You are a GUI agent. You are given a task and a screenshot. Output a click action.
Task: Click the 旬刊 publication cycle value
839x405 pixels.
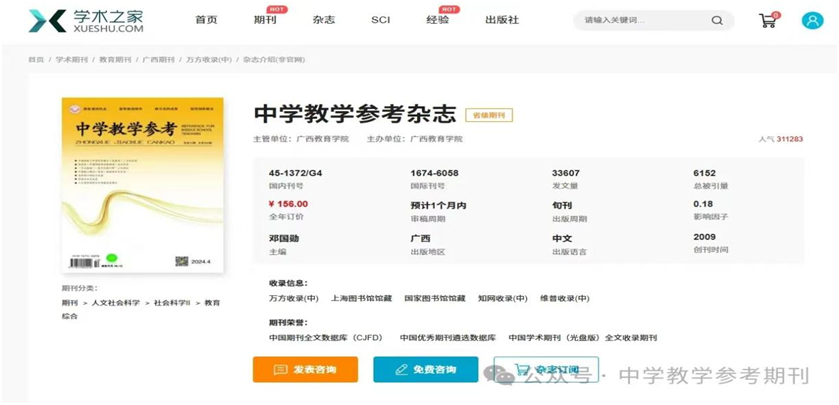[x=562, y=205]
